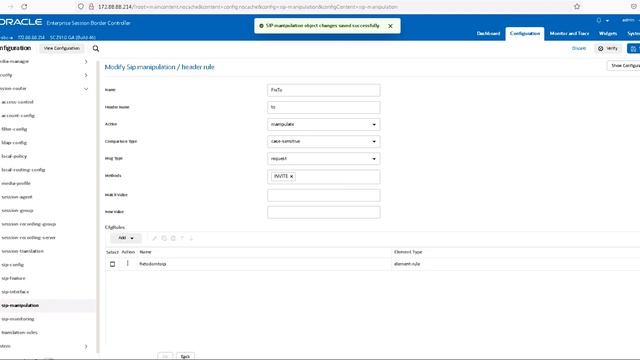Open the action menu dots for the element-rule row
Image resolution: width=640 pixels, height=360 pixels.
click(x=128, y=264)
